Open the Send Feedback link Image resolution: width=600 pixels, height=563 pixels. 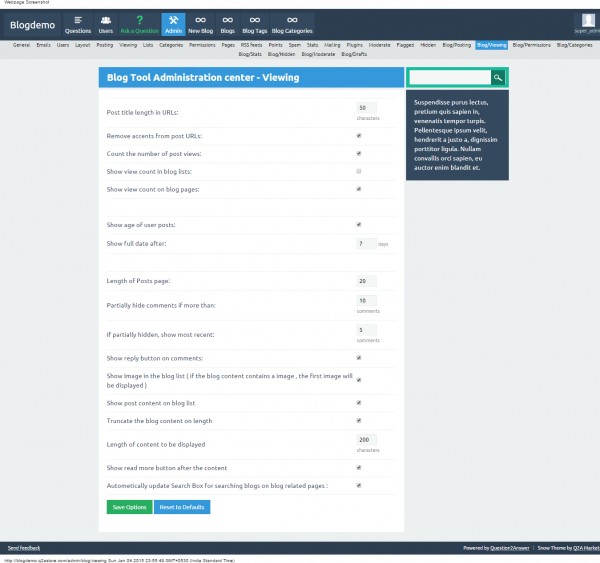tap(25, 548)
